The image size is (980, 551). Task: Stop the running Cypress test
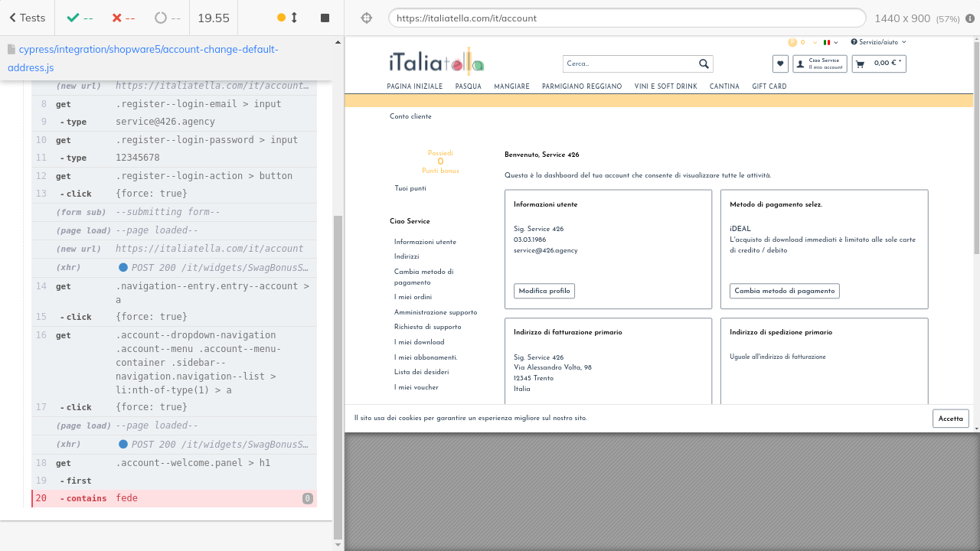(325, 18)
